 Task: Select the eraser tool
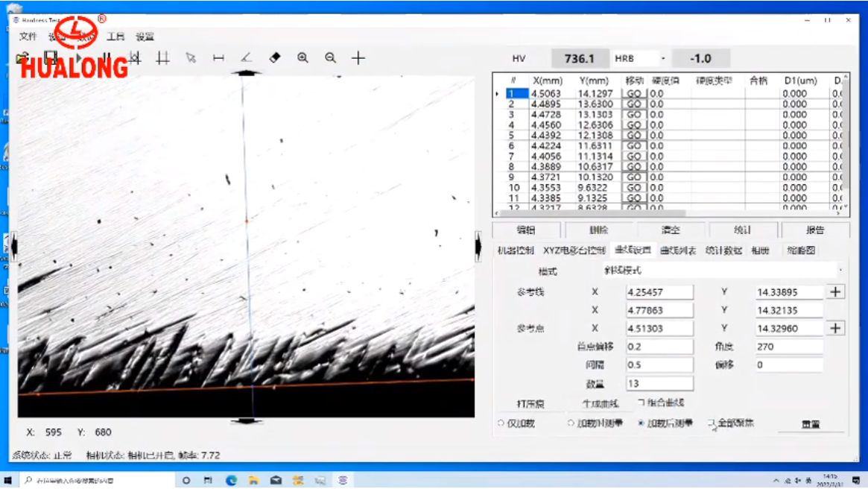pyautogui.click(x=275, y=57)
